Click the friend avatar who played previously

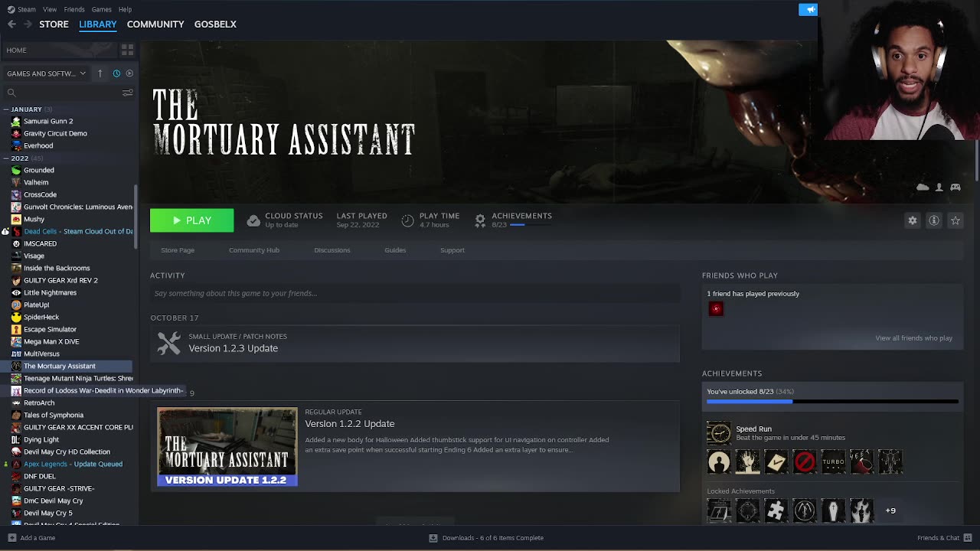point(716,309)
